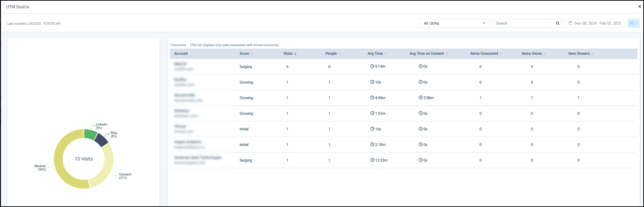This screenshot has width=644, height=207.
Task: Click the search magnifier icon
Action: click(x=558, y=23)
